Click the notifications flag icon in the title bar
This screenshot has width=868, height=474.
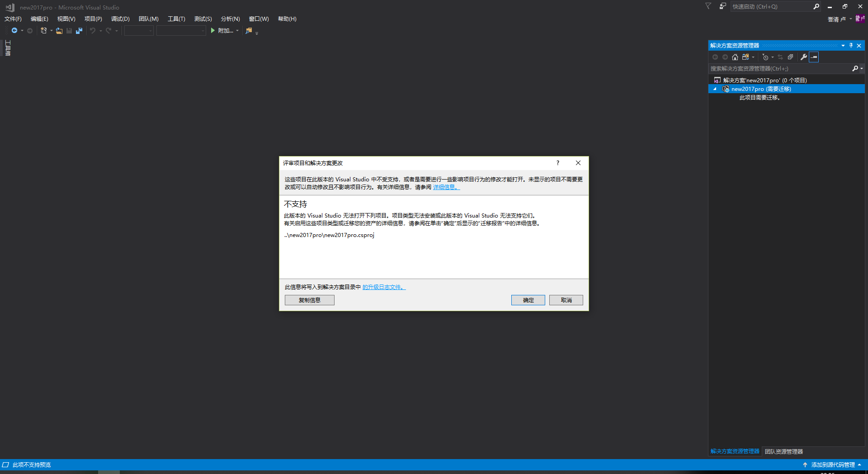coord(708,6)
